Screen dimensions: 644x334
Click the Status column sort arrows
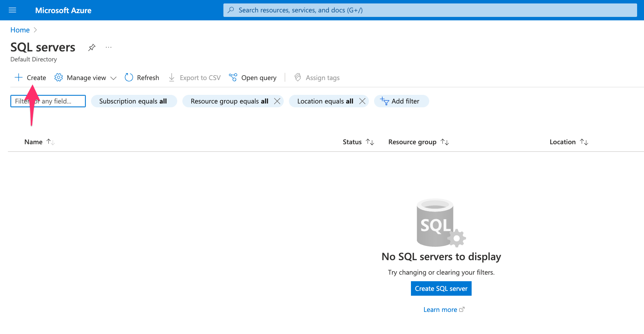pos(370,142)
